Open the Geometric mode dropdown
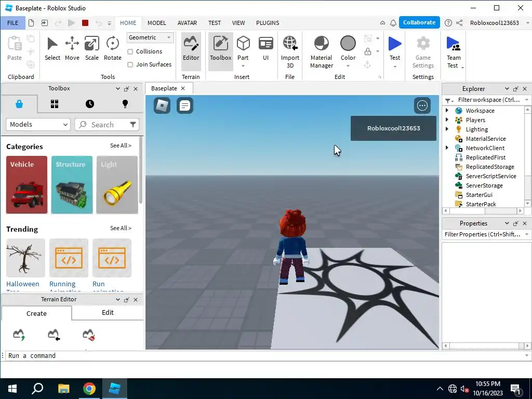The image size is (532, 399). pyautogui.click(x=150, y=37)
